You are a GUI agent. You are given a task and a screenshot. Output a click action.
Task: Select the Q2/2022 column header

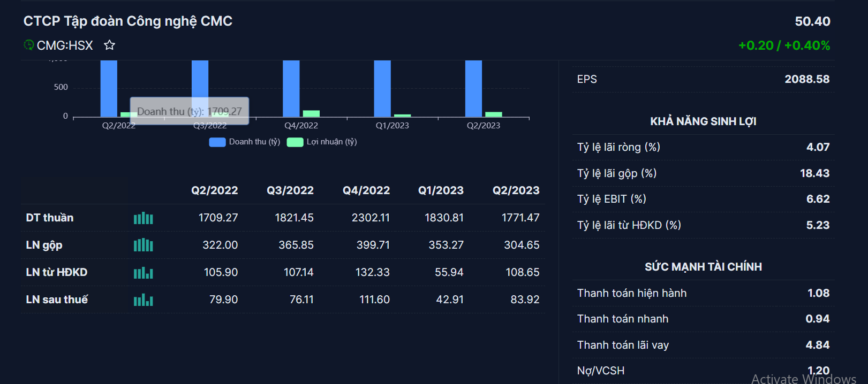point(214,190)
